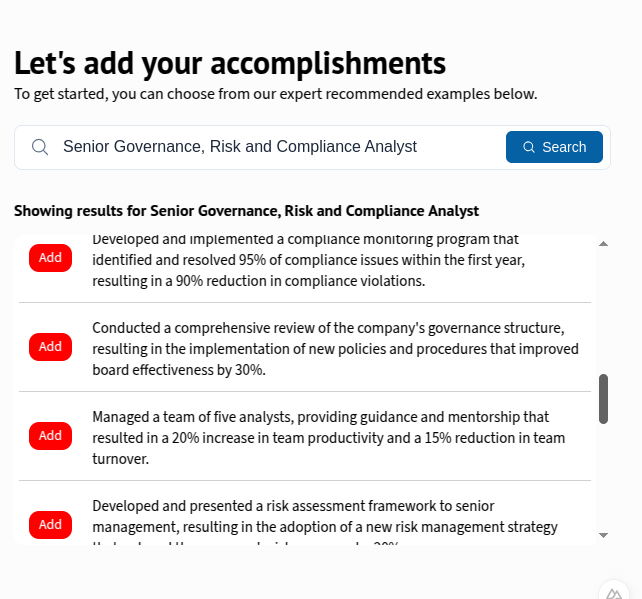Select the compliance monitoring program example text
The width and height of the screenshot is (642, 599).
[x=308, y=260]
